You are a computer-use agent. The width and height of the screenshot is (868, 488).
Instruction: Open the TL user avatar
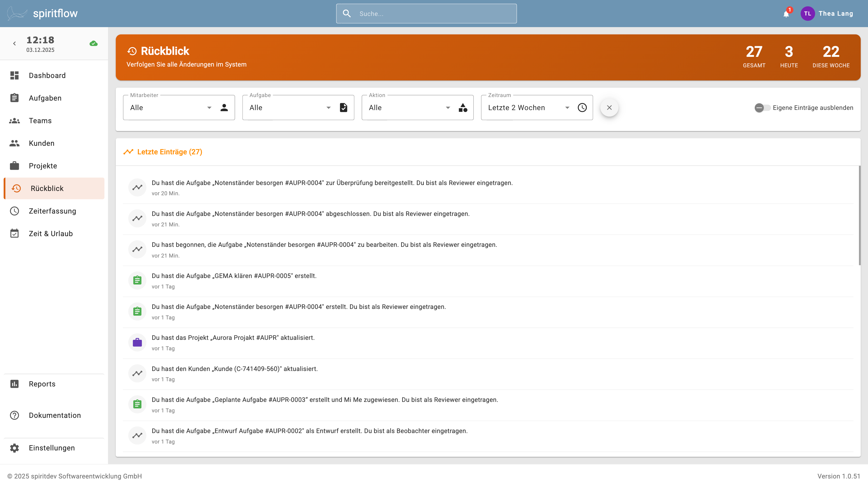(807, 14)
